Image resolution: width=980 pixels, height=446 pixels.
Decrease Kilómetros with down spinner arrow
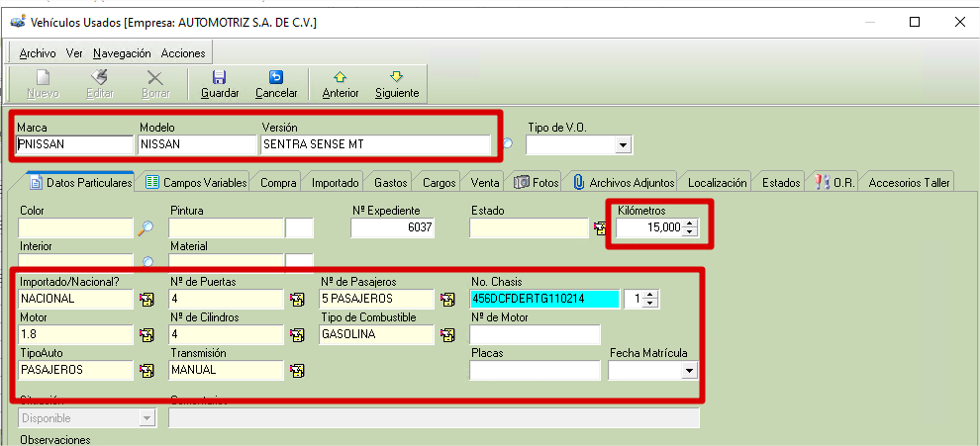689,232
